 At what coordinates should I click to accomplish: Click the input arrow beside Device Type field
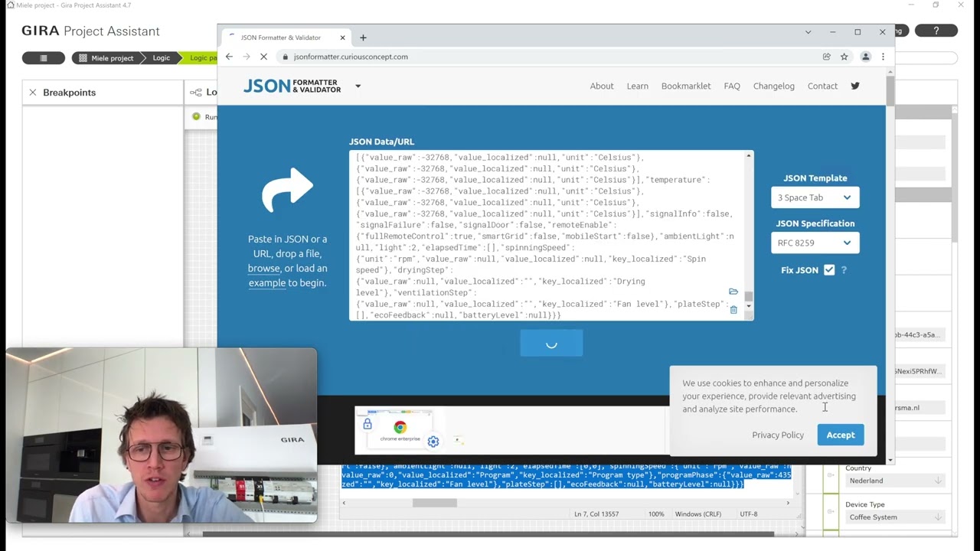tap(831, 511)
